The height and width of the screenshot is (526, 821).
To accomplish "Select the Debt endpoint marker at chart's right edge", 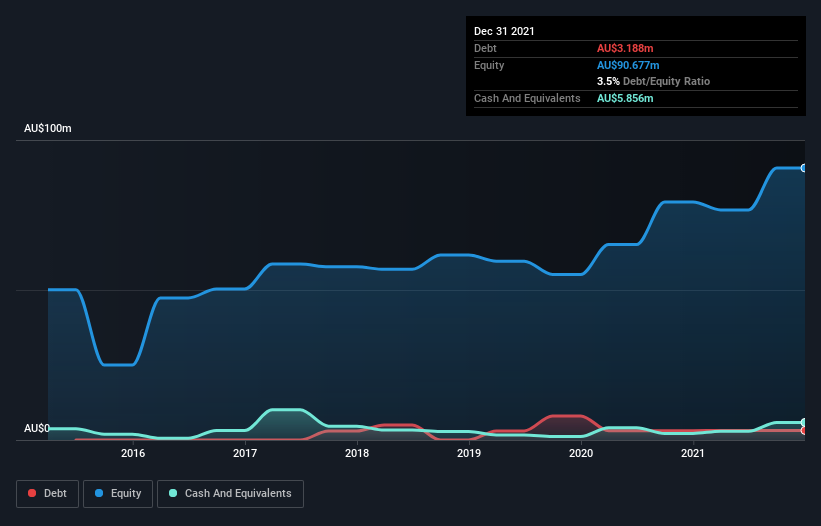I will coord(804,430).
